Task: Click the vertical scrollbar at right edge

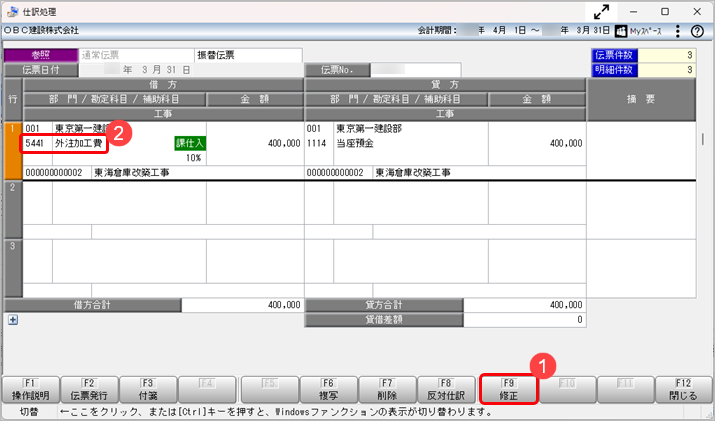Action: tap(703, 140)
